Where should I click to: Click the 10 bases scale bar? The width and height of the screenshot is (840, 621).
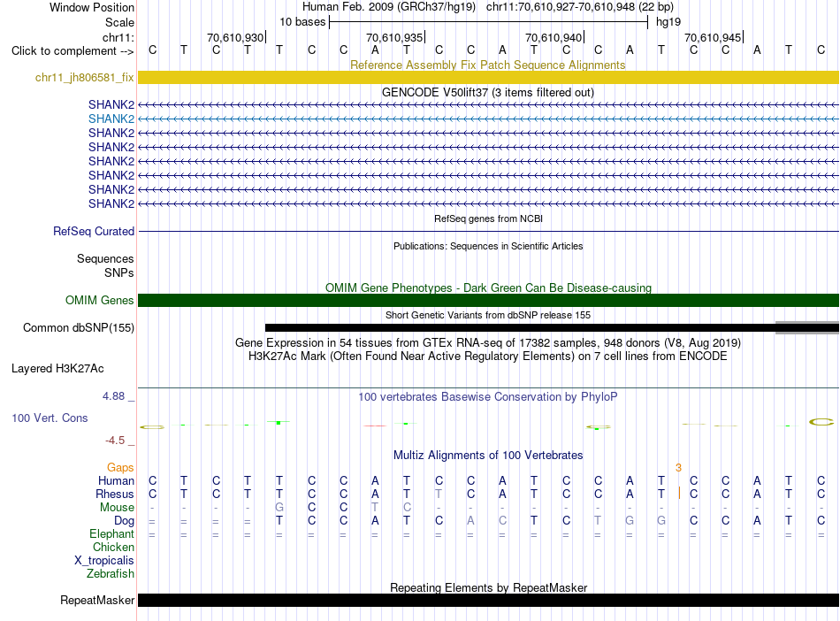point(489,22)
